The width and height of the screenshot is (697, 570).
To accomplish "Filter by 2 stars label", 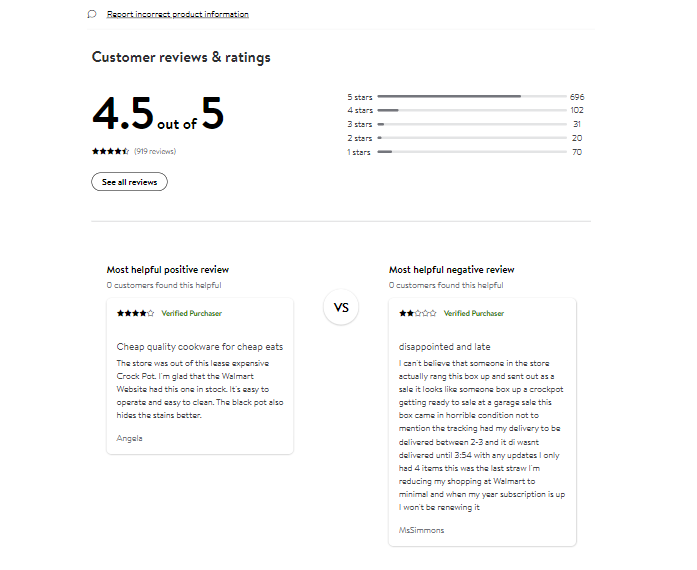I will (x=360, y=138).
